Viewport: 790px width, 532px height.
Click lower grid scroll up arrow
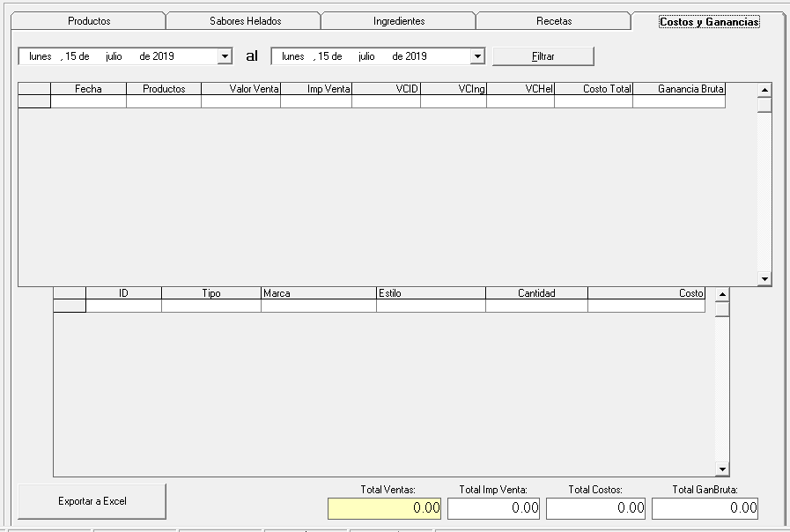click(x=722, y=294)
